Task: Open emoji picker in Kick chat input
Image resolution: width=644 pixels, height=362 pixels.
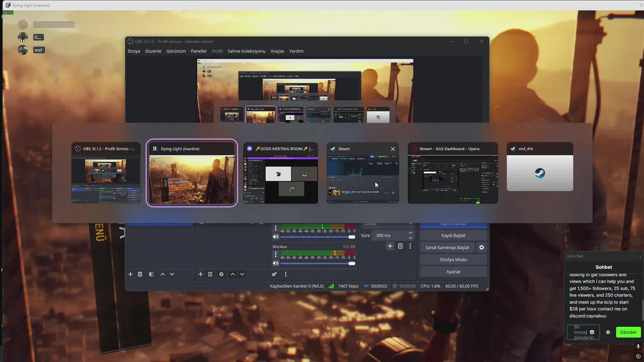Action: [x=592, y=332]
